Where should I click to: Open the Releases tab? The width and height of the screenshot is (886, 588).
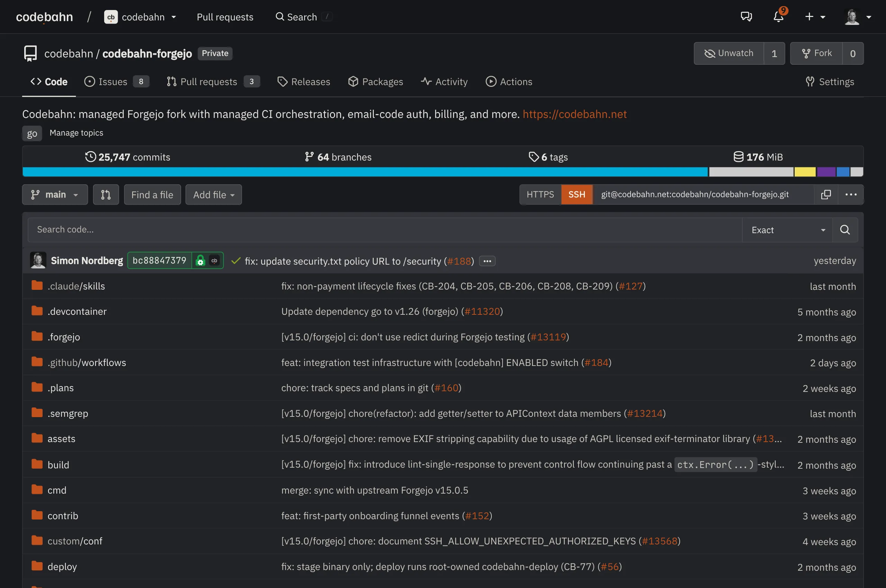(304, 82)
